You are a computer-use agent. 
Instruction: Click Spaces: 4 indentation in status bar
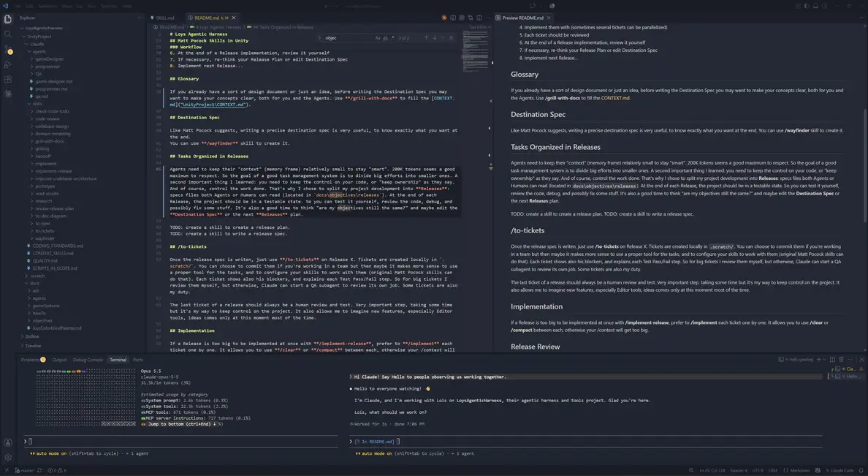click(x=739, y=470)
